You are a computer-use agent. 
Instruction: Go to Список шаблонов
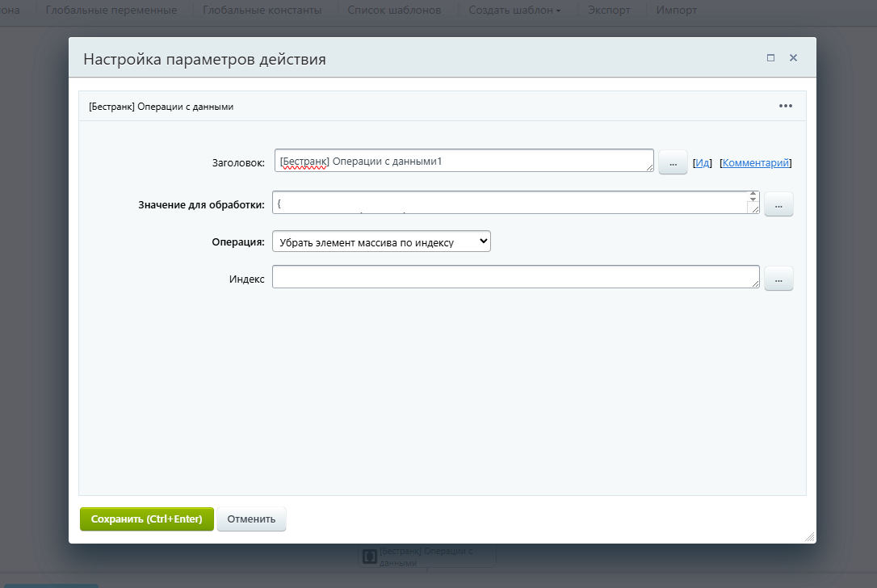(395, 10)
